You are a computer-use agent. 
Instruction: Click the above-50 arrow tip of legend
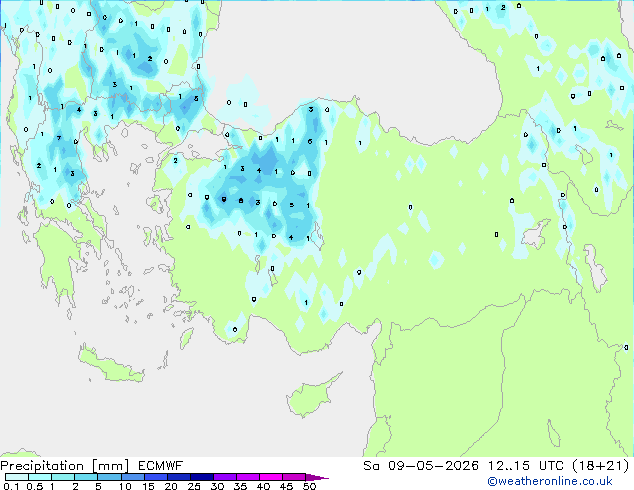(317, 477)
